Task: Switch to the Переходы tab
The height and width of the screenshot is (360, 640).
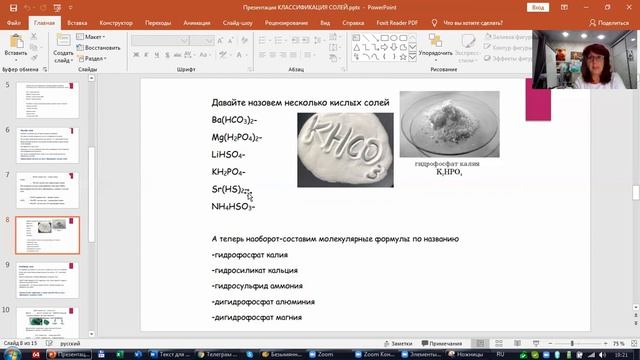Action: pyautogui.click(x=158, y=23)
